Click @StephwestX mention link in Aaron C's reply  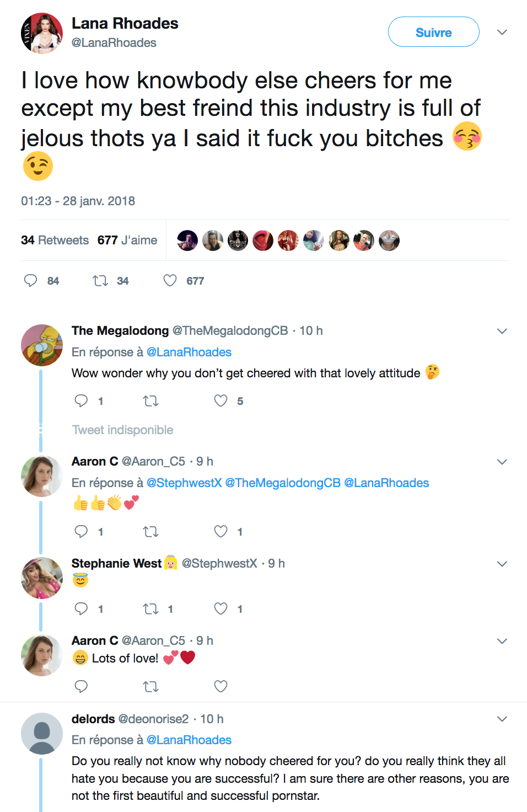pyautogui.click(x=184, y=483)
